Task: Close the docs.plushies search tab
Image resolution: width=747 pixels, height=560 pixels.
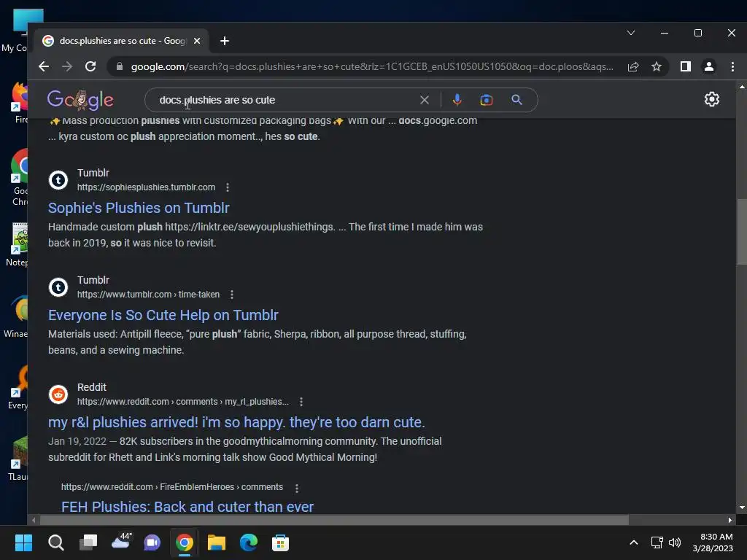Action: click(197, 41)
